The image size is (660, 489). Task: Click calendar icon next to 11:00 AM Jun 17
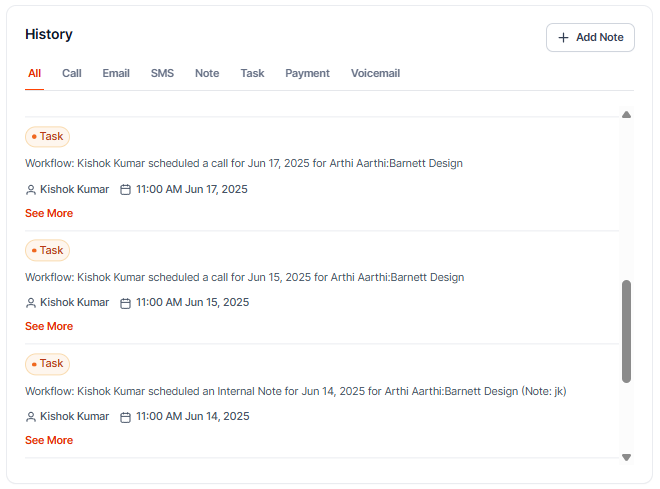[125, 189]
